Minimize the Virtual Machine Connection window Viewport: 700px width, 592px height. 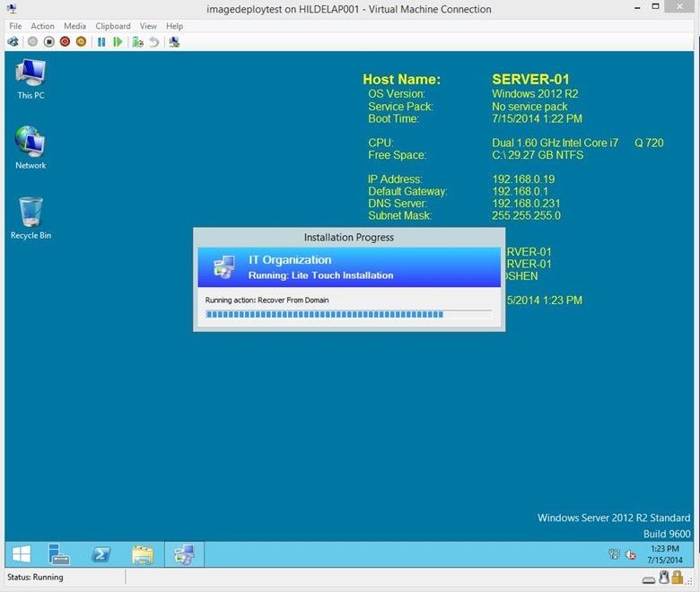coord(637,8)
